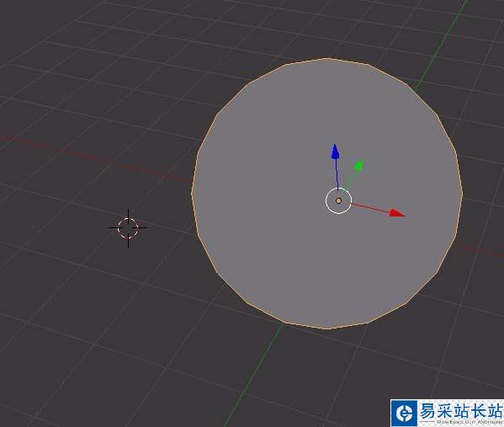This screenshot has width=504, height=427.
Task: Select the grey circle mesh object
Action: click(x=327, y=194)
